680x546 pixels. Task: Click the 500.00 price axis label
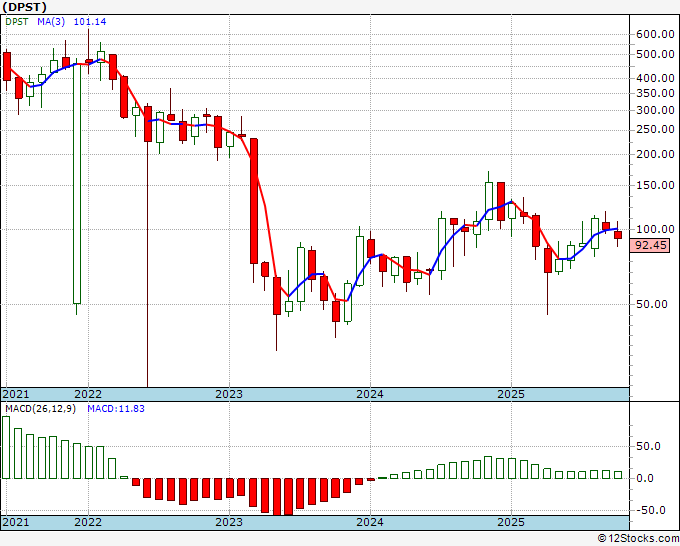[x=655, y=55]
